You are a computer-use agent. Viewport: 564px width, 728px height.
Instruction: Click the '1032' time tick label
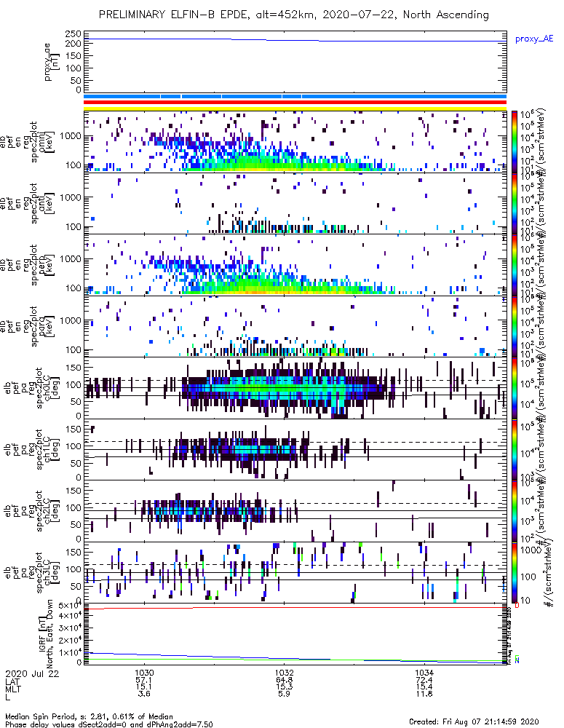(x=284, y=673)
